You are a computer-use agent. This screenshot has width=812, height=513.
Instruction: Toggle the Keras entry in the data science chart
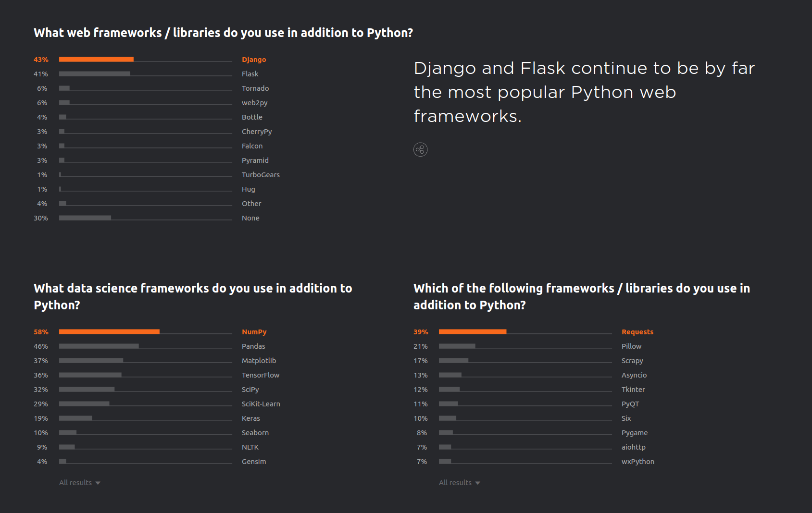[x=250, y=418]
